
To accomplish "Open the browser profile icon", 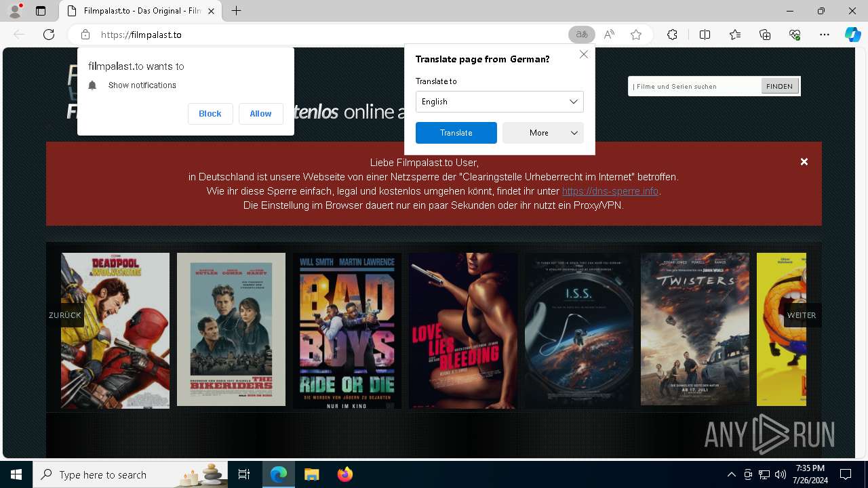I will (x=15, y=11).
